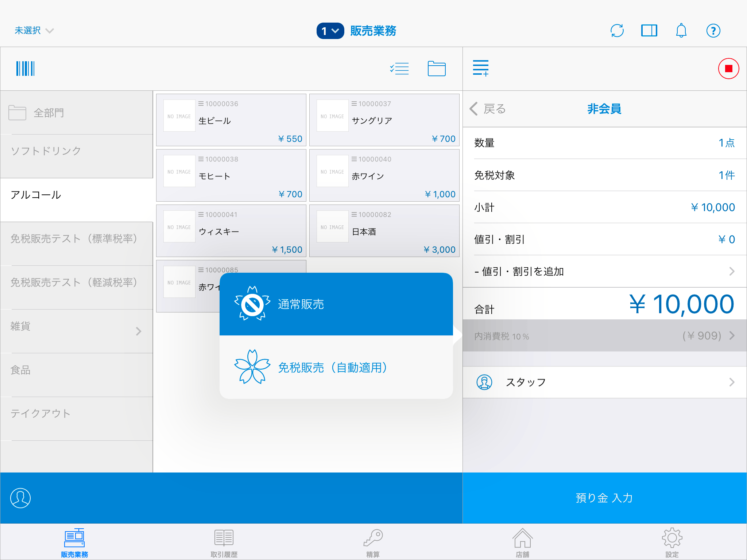Expand 内消費税 10% details
747x560 pixels.
pos(604,336)
